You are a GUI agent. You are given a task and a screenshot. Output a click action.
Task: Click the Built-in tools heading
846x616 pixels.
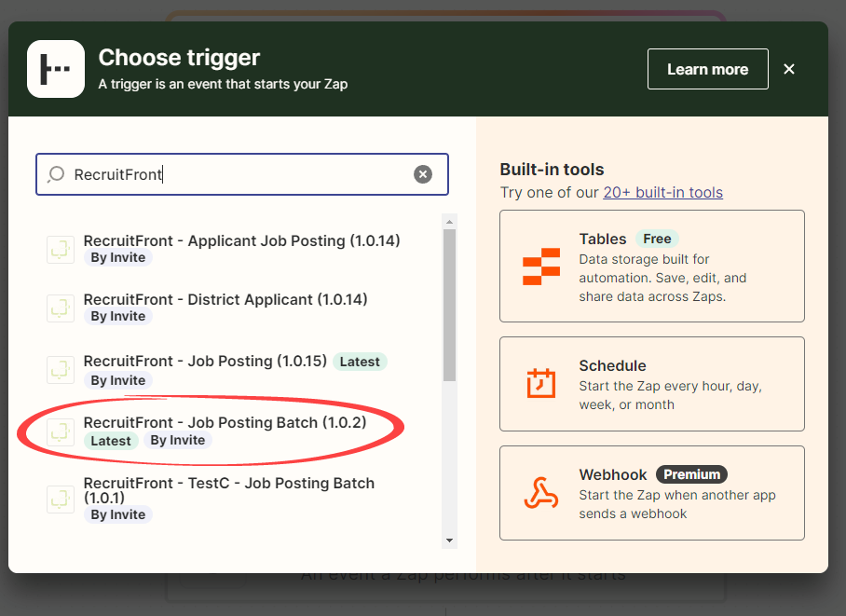click(x=552, y=170)
